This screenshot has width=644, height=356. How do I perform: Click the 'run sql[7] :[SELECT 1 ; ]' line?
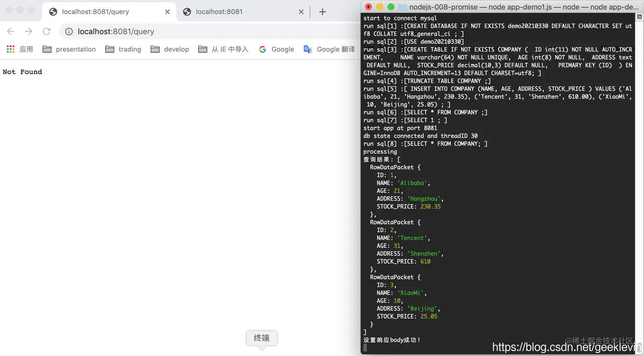(x=405, y=120)
